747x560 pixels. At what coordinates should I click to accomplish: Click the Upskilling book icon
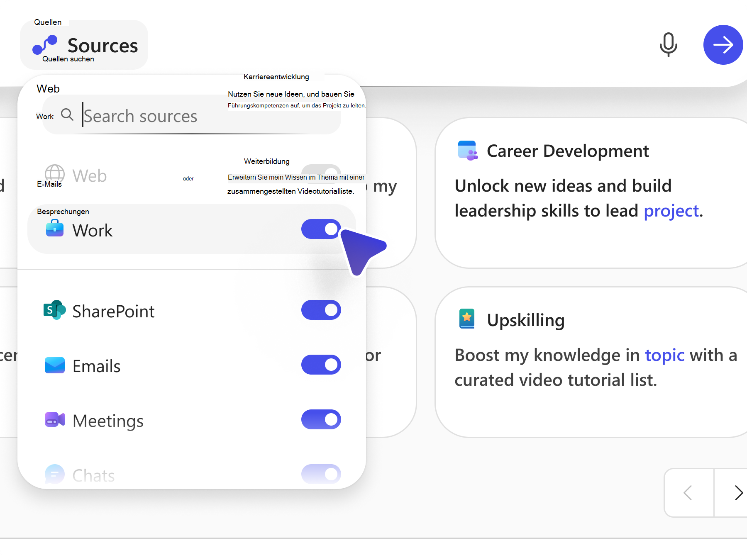coord(467,319)
